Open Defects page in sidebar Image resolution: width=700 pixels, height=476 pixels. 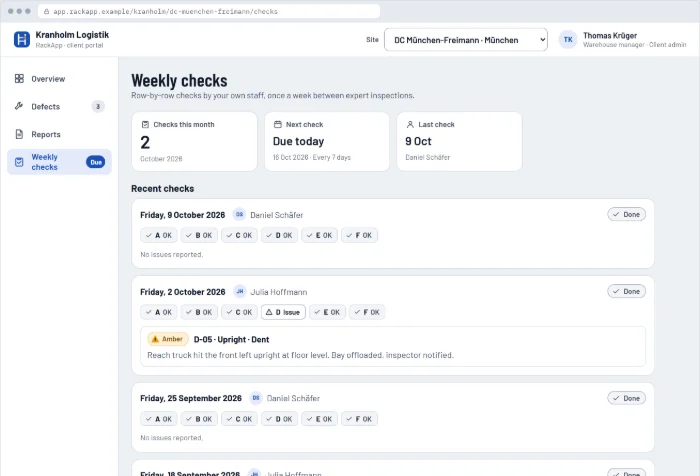(x=59, y=106)
